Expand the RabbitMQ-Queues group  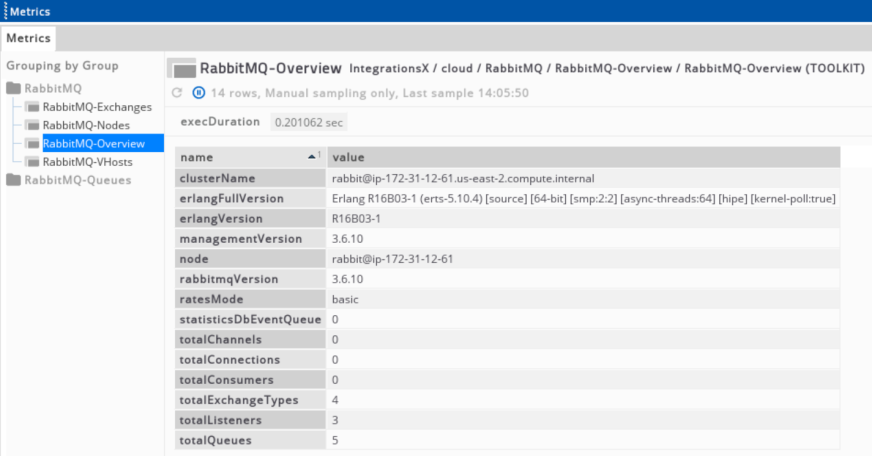pos(77,180)
